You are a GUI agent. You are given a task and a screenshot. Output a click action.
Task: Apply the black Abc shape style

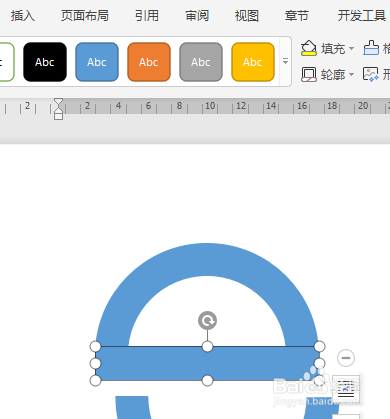coord(45,62)
